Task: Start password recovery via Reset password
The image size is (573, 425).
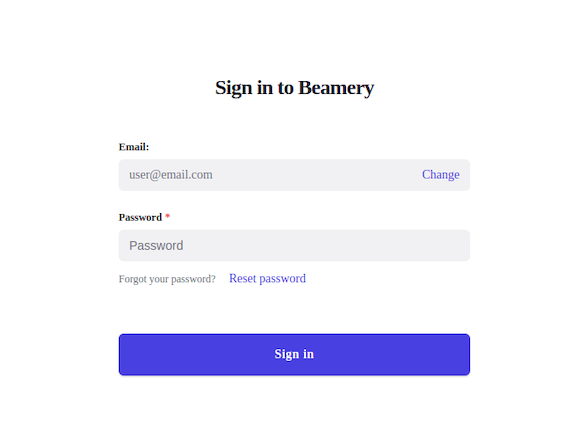Action: pyautogui.click(x=267, y=278)
